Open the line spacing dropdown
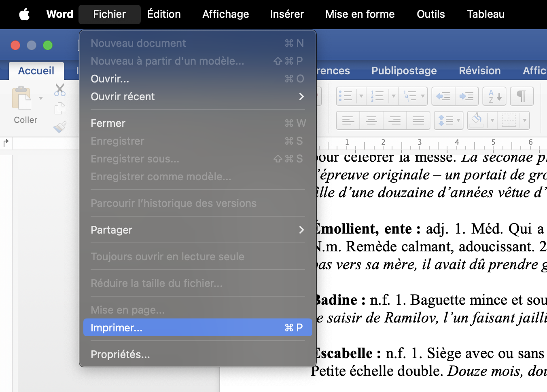Viewport: 547px width, 392px height. click(x=449, y=120)
